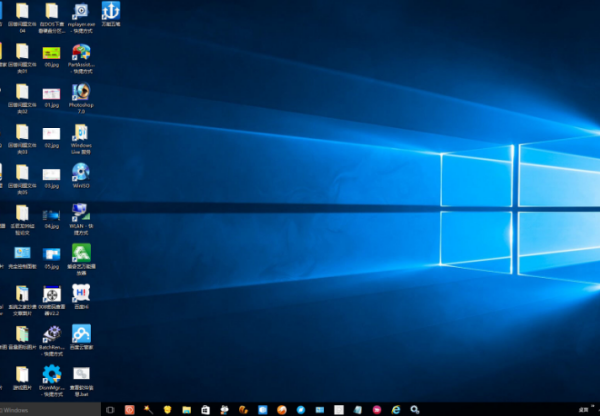Select the 01.jpg image thumbnail

pos(51,93)
